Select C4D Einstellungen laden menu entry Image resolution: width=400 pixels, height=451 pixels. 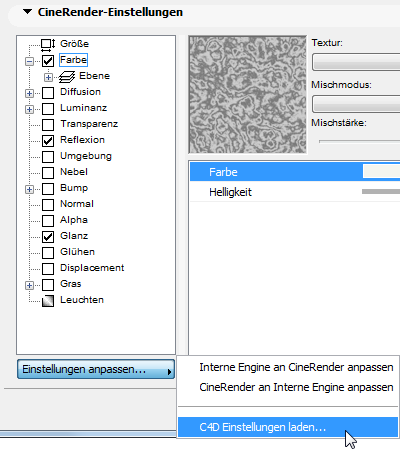(288, 427)
